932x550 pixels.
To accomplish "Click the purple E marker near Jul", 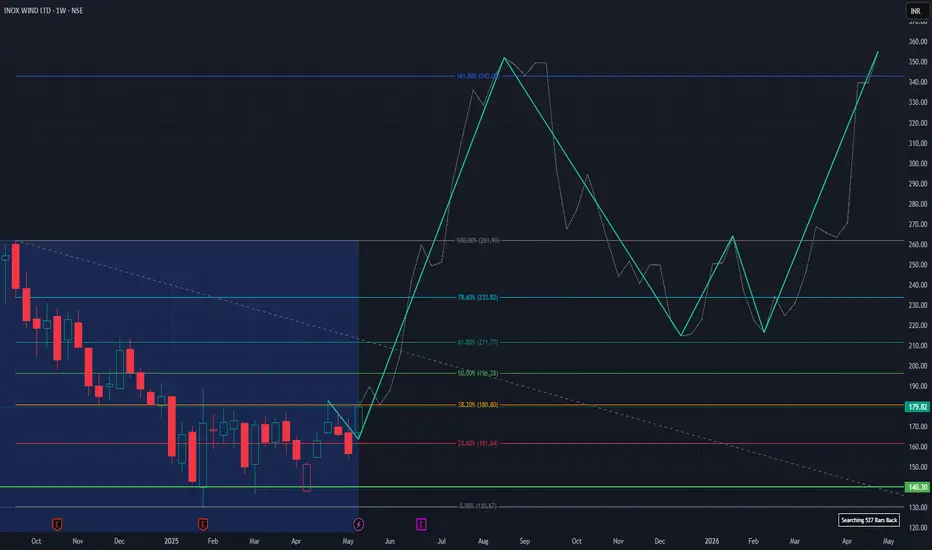I will (x=421, y=524).
